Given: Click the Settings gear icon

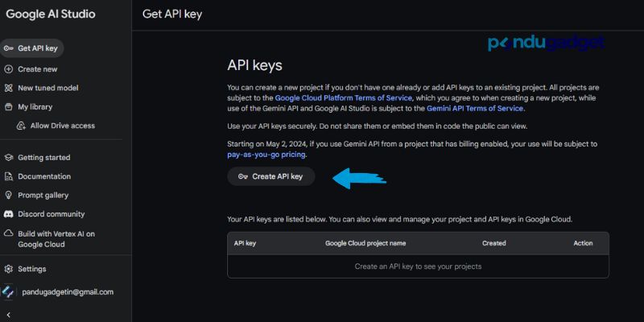Looking at the screenshot, I should click(x=8, y=269).
